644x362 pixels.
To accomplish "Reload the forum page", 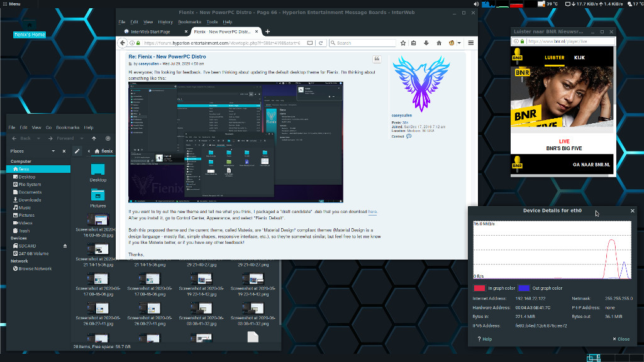I will (x=321, y=43).
